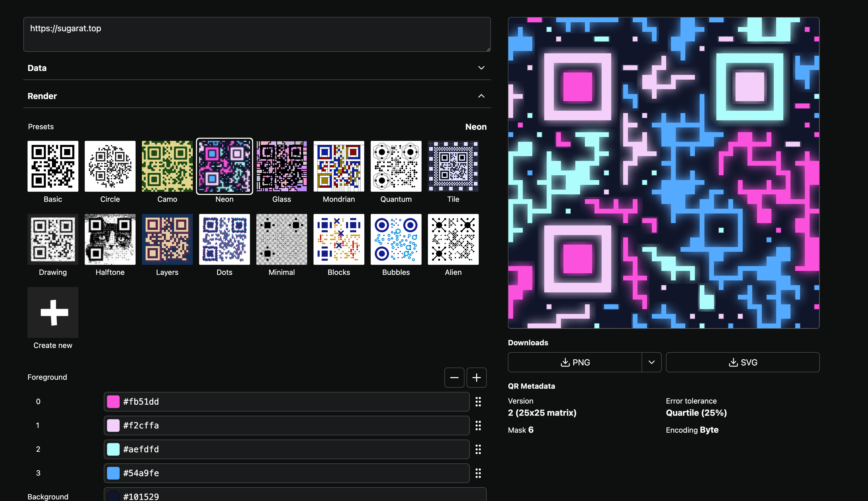
Task: Select the Quantum preset icon
Action: click(396, 166)
